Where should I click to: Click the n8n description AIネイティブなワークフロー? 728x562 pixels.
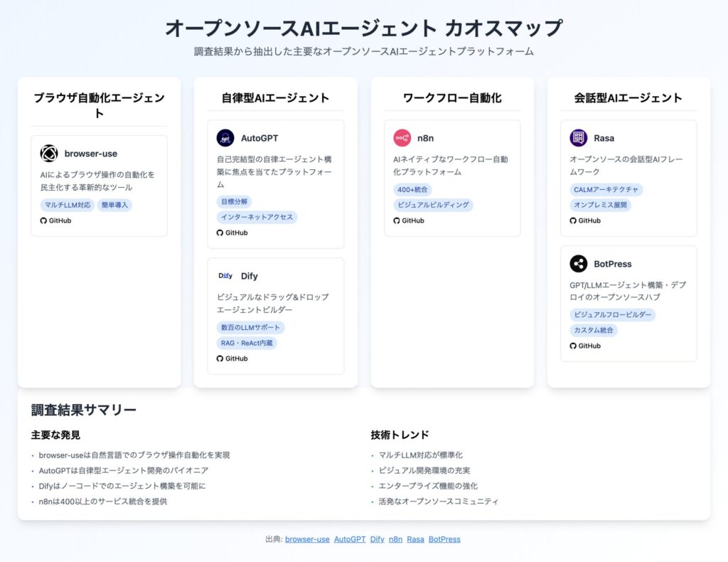coord(450,165)
